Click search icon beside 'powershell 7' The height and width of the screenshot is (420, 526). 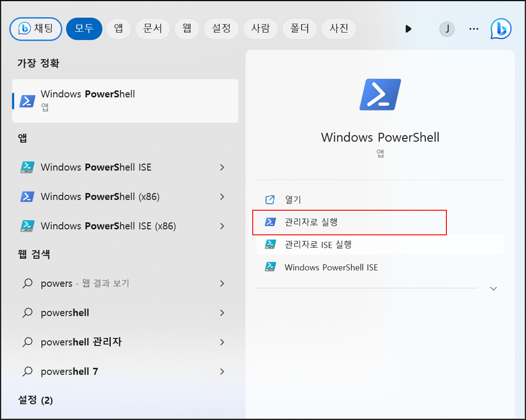pos(27,371)
